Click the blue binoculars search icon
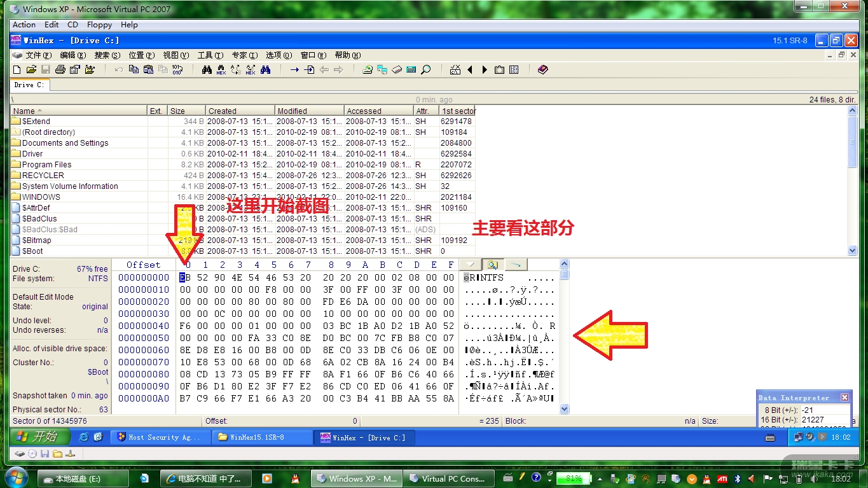Screen dimensions: 868x488 [x=266, y=69]
